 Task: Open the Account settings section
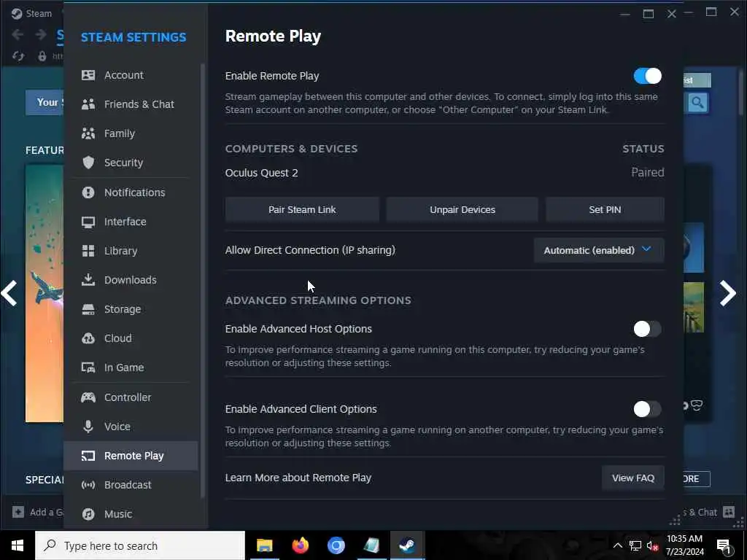tap(131, 75)
